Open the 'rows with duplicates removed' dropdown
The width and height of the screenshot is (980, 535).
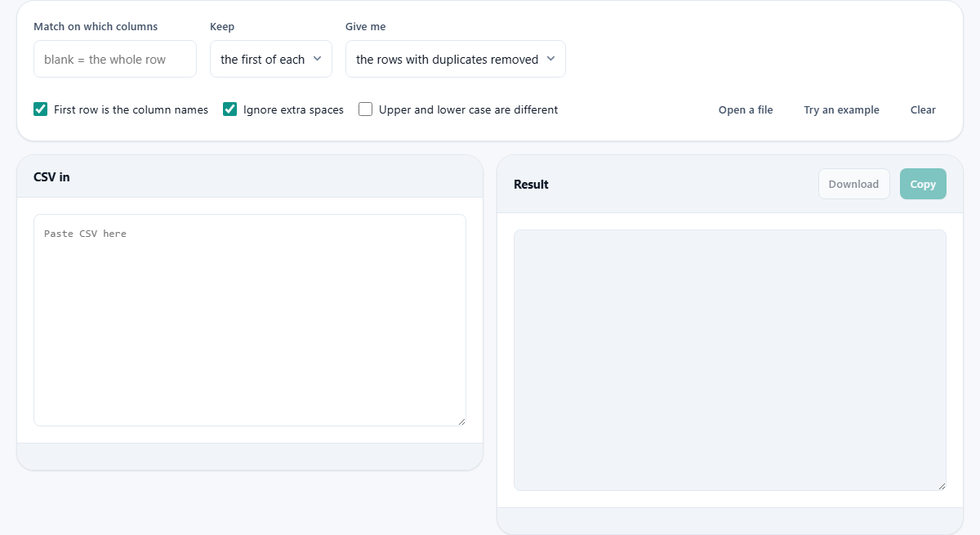pyautogui.click(x=456, y=59)
